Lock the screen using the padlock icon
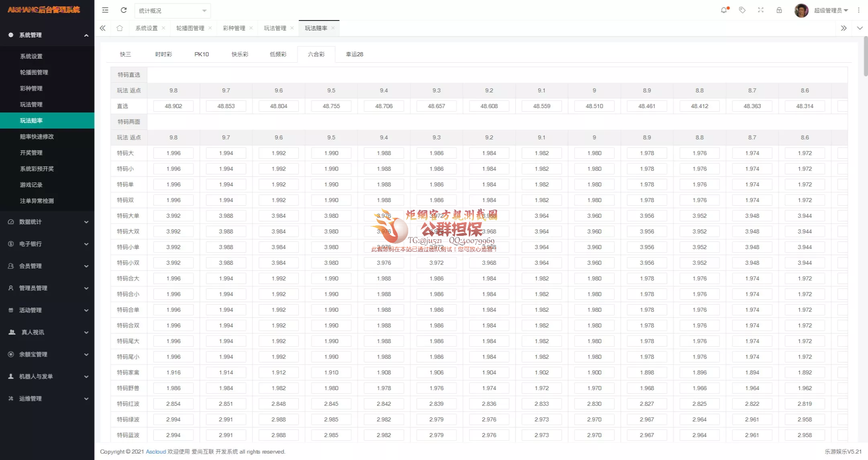Image resolution: width=868 pixels, height=460 pixels. point(779,10)
